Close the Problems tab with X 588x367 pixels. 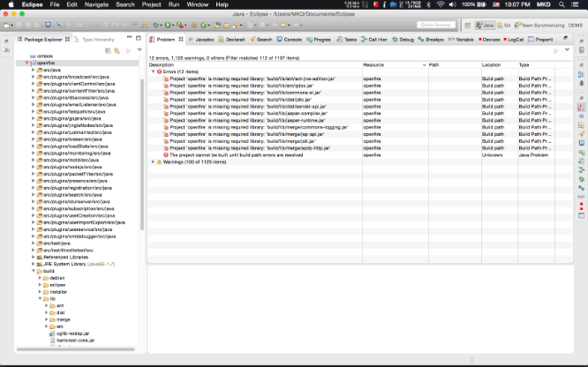tap(181, 39)
